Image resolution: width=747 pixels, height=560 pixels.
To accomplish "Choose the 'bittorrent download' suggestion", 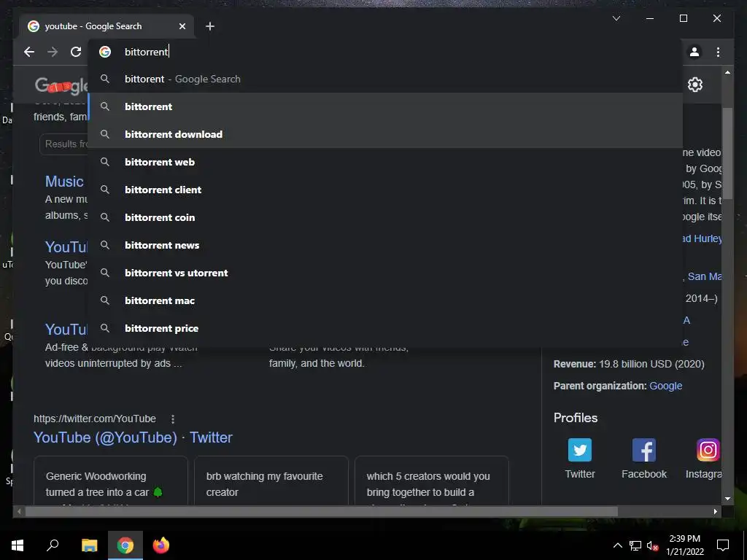I will pyautogui.click(x=385, y=134).
